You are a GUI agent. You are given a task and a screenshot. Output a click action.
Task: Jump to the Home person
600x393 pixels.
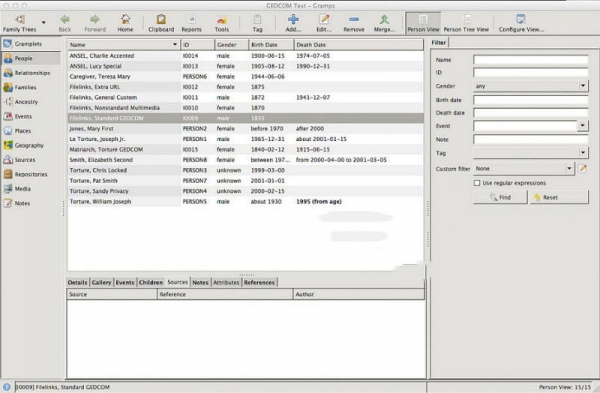125,23
